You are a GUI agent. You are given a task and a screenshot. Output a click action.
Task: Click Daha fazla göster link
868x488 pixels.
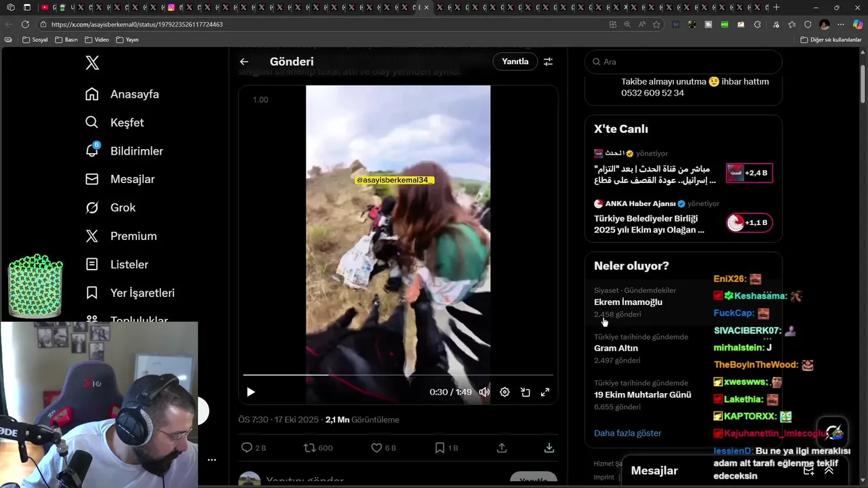click(x=627, y=433)
